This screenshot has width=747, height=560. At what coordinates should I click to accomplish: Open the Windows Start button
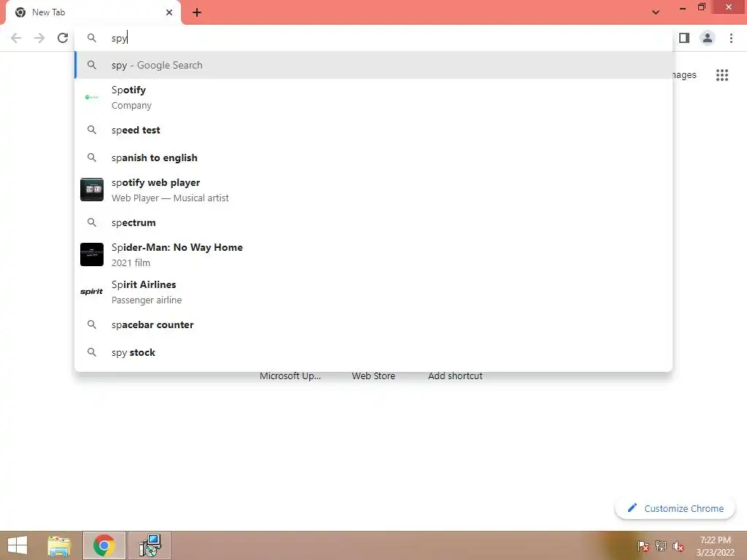[18, 545]
